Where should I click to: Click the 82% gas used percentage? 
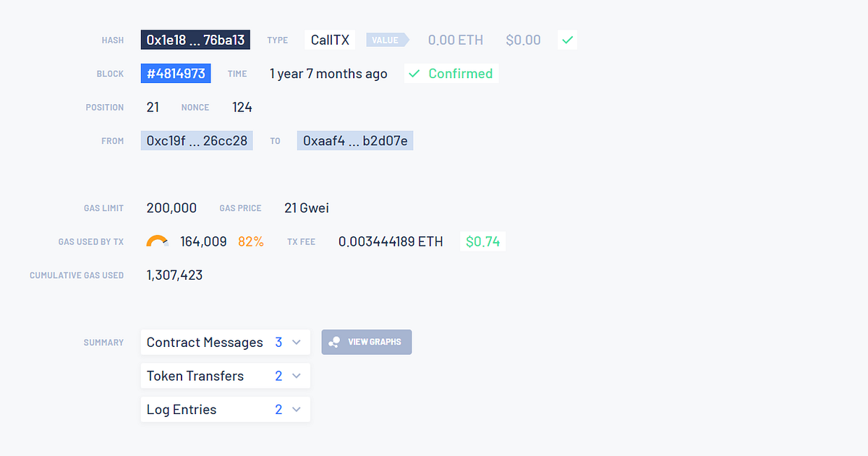point(251,241)
